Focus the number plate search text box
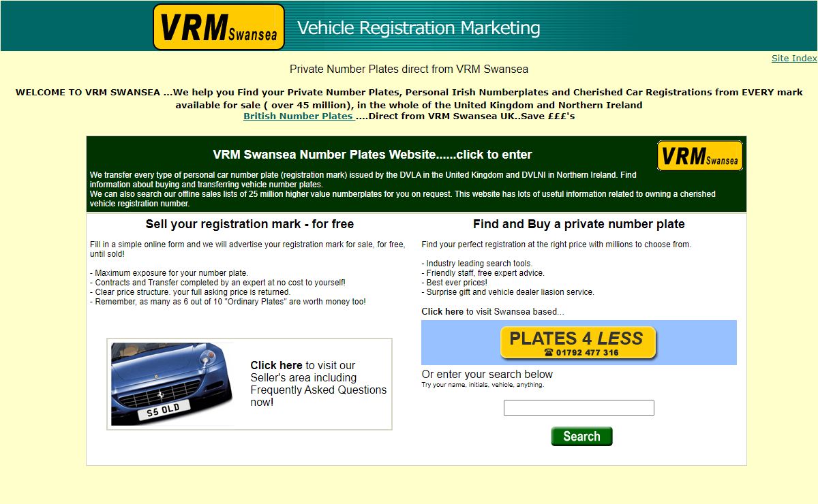818x504 pixels. coord(579,408)
